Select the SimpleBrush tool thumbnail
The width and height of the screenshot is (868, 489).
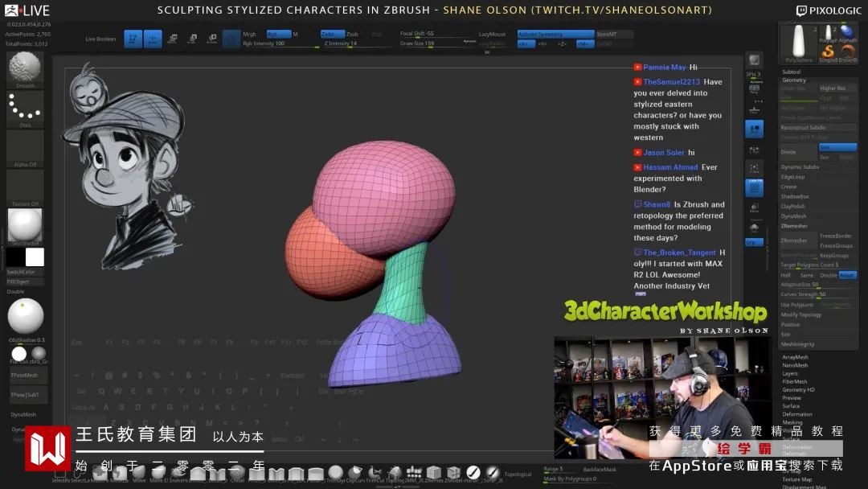(x=828, y=52)
